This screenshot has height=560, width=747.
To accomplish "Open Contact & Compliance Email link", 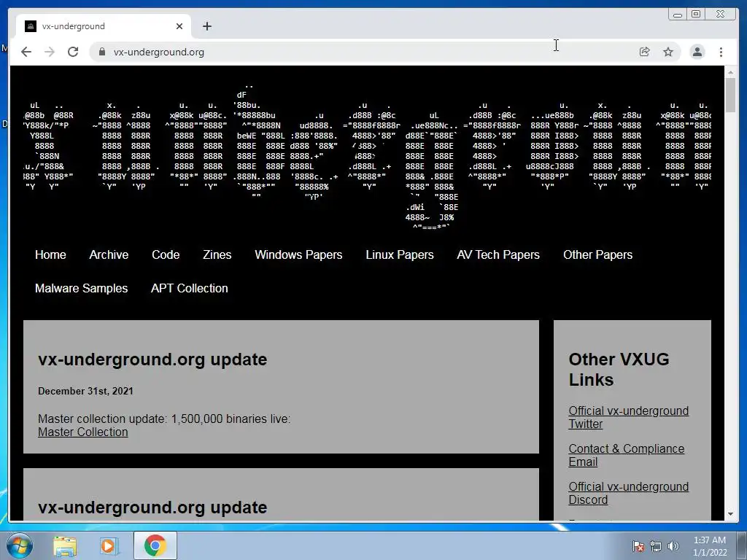I will (x=626, y=455).
